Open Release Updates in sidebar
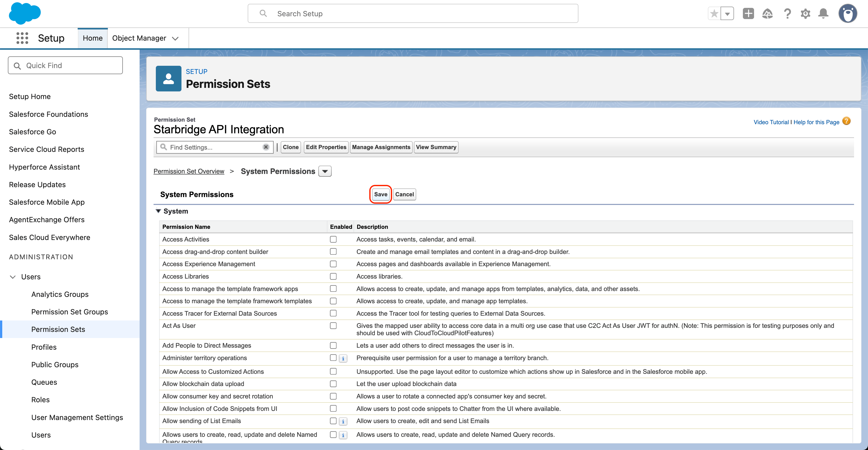 pos(37,185)
